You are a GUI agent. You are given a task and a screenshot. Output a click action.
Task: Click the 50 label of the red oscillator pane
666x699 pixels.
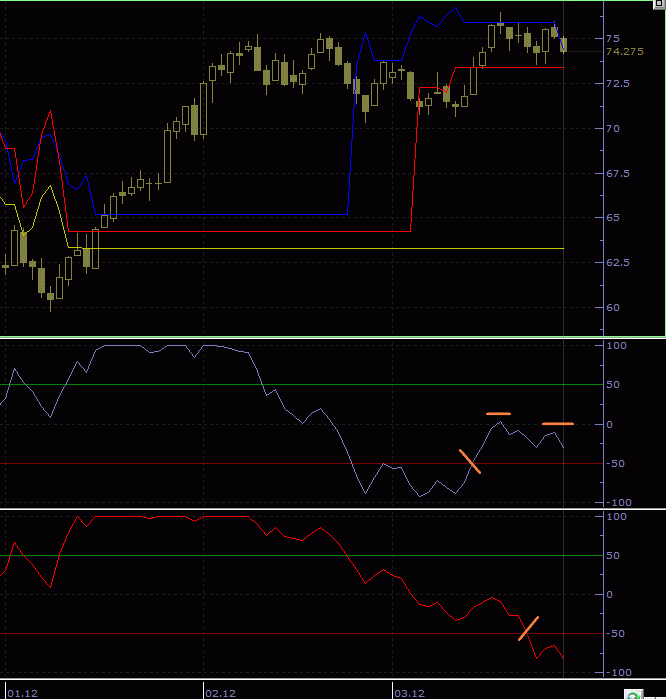[613, 556]
